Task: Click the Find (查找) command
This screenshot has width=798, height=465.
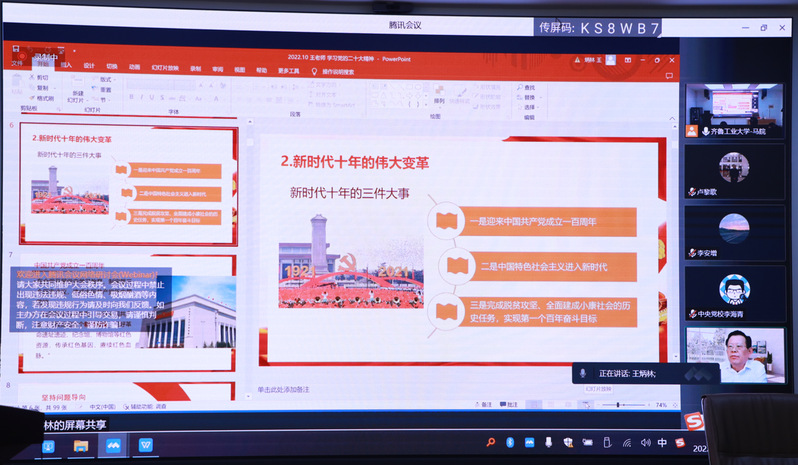Action: [526, 88]
